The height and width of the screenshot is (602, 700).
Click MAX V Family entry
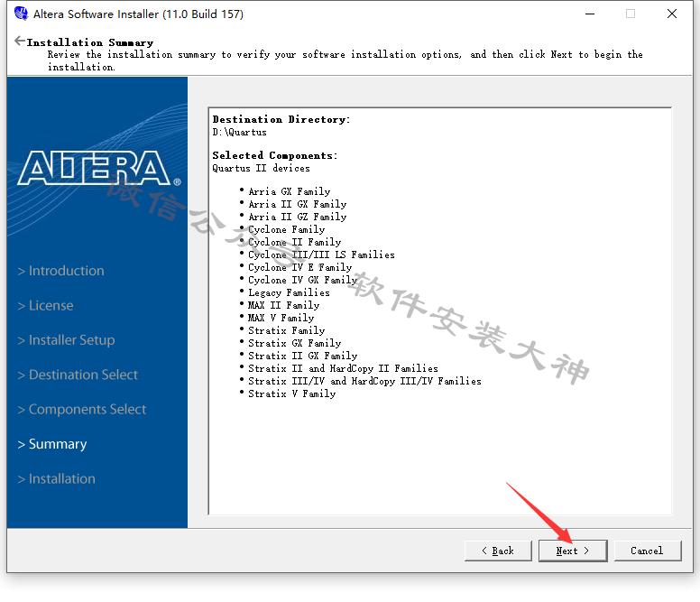[x=281, y=318]
